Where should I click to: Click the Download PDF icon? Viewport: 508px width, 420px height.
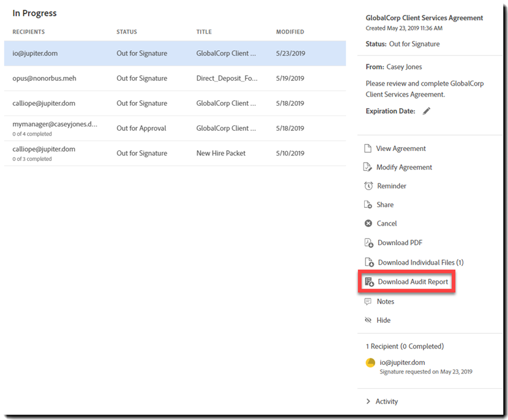point(368,243)
